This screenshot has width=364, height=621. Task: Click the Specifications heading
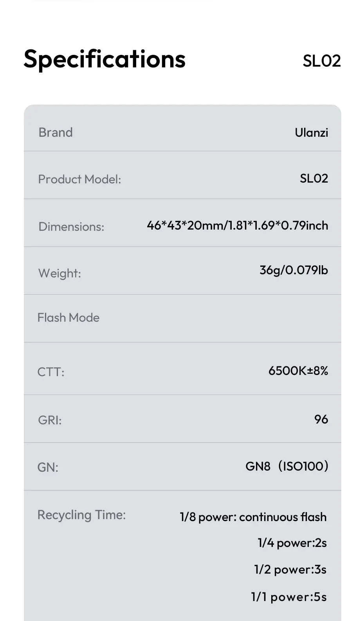[105, 60]
